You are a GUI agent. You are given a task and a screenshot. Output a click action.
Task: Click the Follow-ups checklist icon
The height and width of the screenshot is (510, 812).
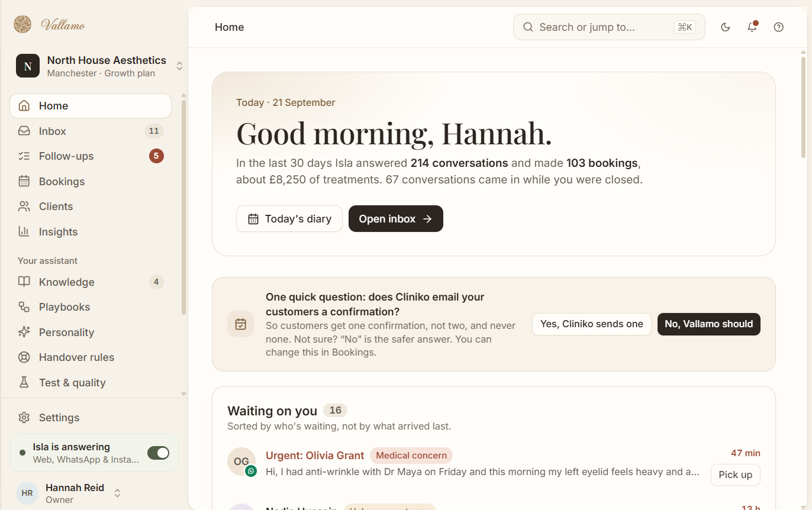click(x=24, y=156)
